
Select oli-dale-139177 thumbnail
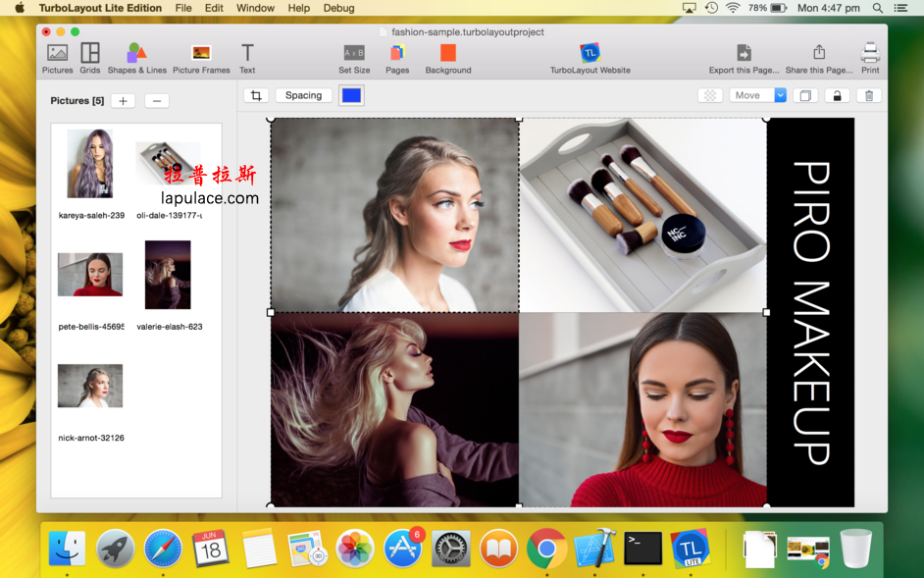pyautogui.click(x=168, y=163)
